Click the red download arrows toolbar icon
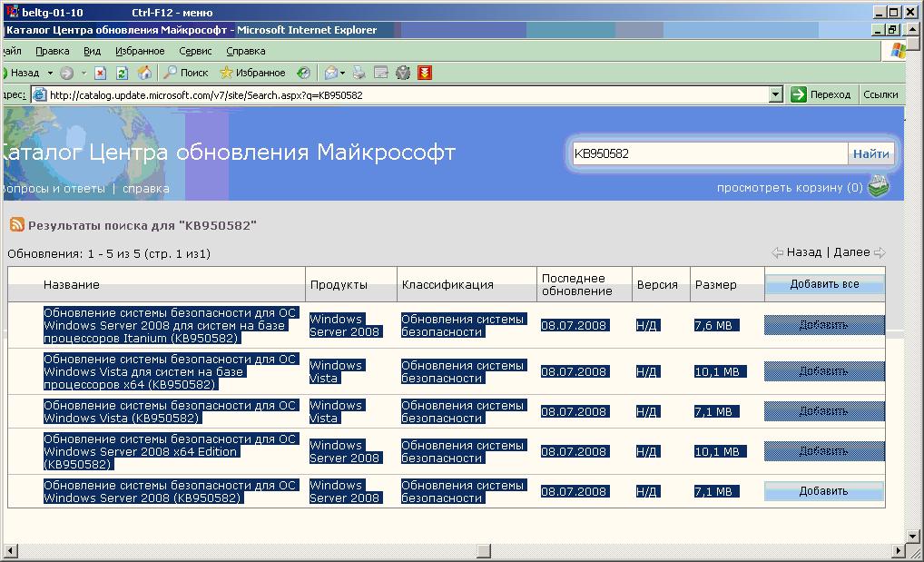The height and width of the screenshot is (562, 924). (425, 73)
